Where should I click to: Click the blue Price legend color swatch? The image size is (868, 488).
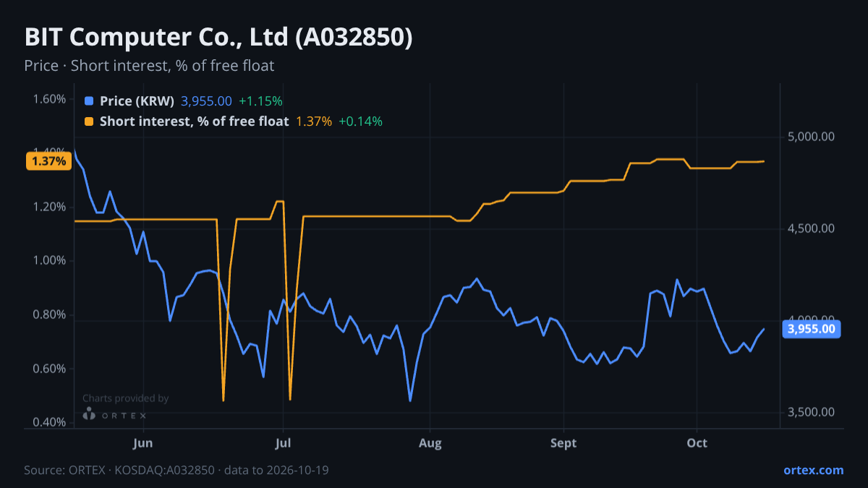[89, 101]
